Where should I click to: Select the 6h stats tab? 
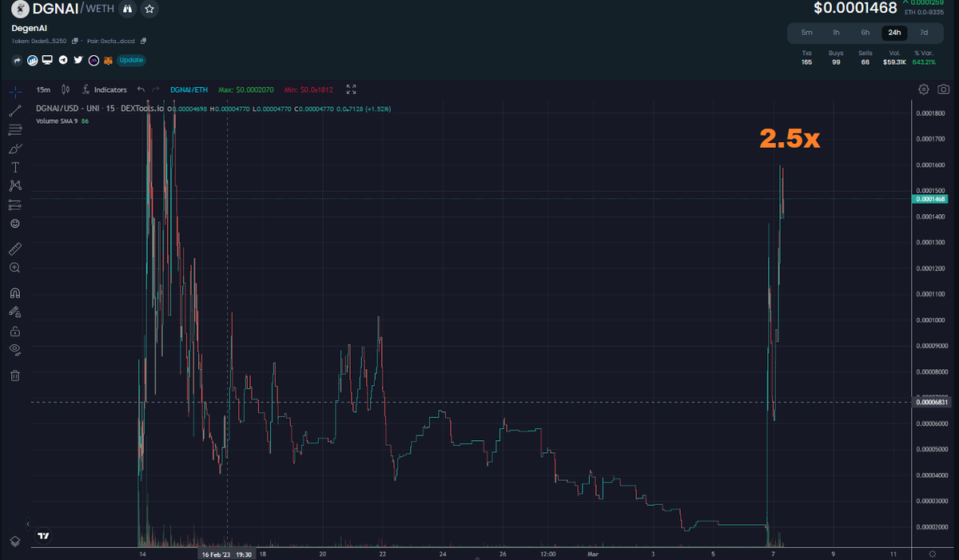(865, 33)
